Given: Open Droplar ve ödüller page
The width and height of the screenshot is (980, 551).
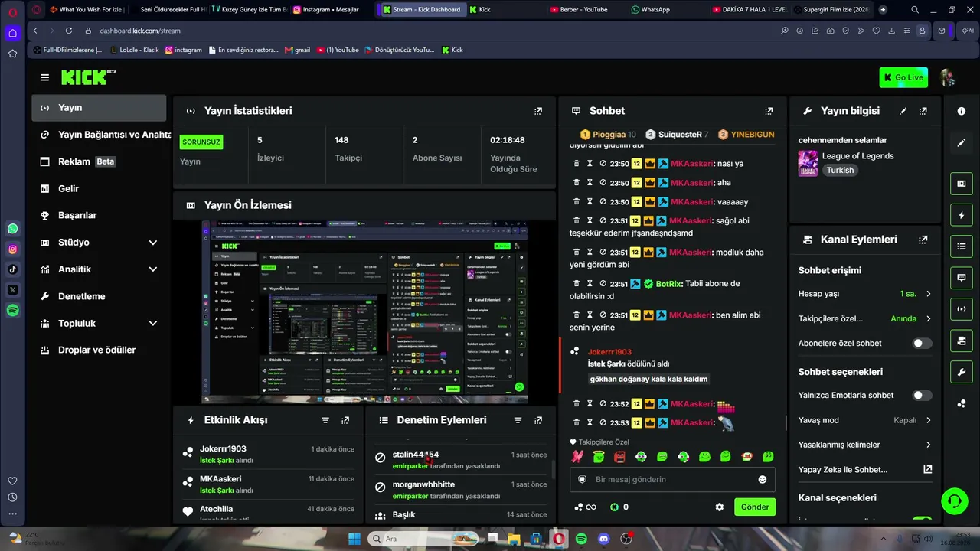Looking at the screenshot, I should tap(99, 350).
